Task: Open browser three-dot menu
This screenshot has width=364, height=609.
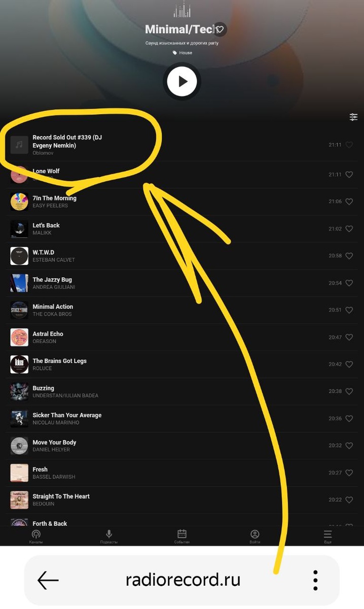Action: [x=315, y=580]
